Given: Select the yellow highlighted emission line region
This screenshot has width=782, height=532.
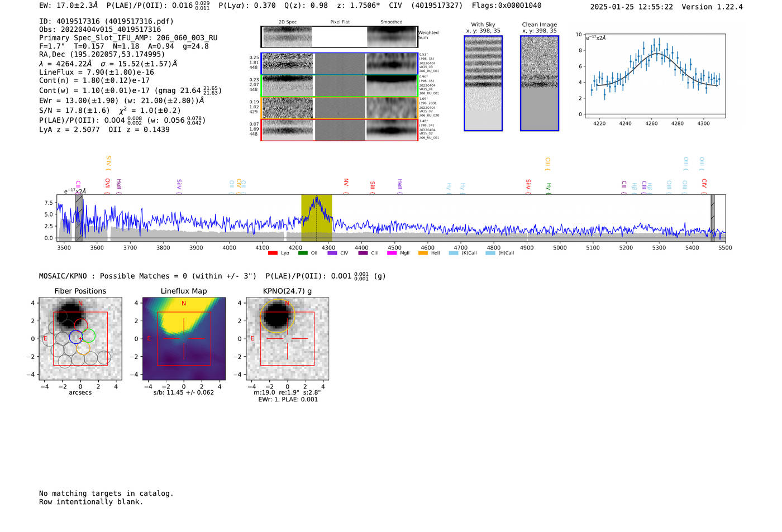Looking at the screenshot, I should coord(317,218).
